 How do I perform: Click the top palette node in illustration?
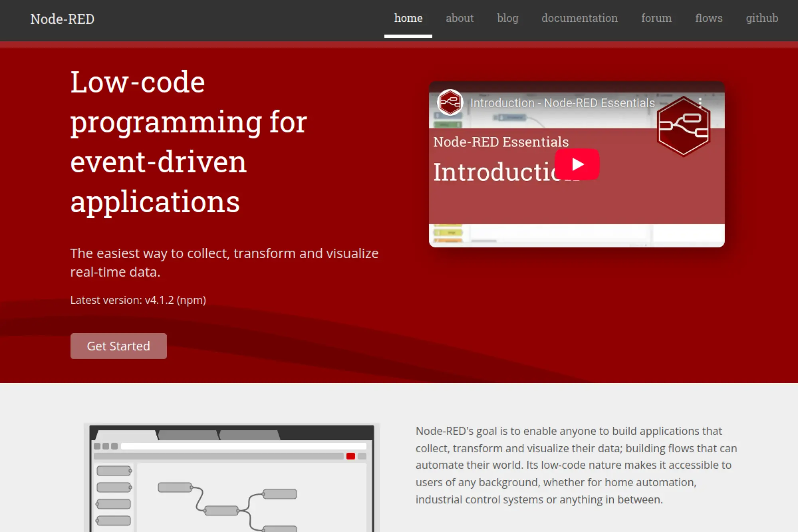pyautogui.click(x=114, y=471)
